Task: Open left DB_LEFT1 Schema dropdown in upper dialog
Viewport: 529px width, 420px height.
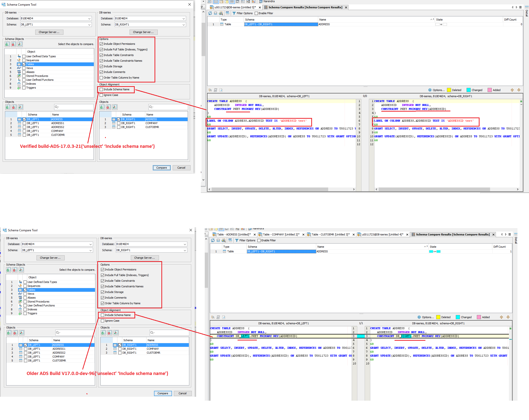Action: 90,24
